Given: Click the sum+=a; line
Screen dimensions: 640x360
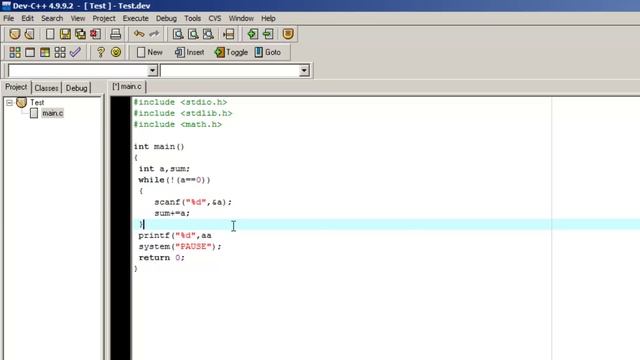Looking at the screenshot, I should pyautogui.click(x=172, y=213).
